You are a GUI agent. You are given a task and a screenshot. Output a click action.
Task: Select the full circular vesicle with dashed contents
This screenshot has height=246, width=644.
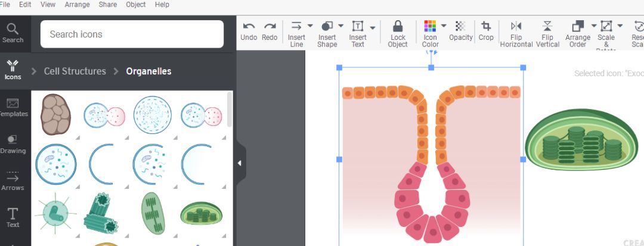[153, 115]
